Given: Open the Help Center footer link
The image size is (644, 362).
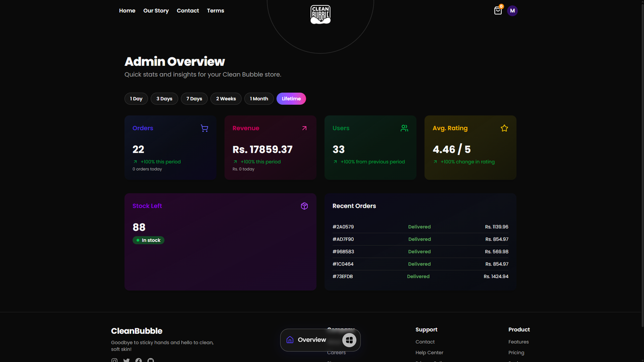Looking at the screenshot, I should (429, 353).
